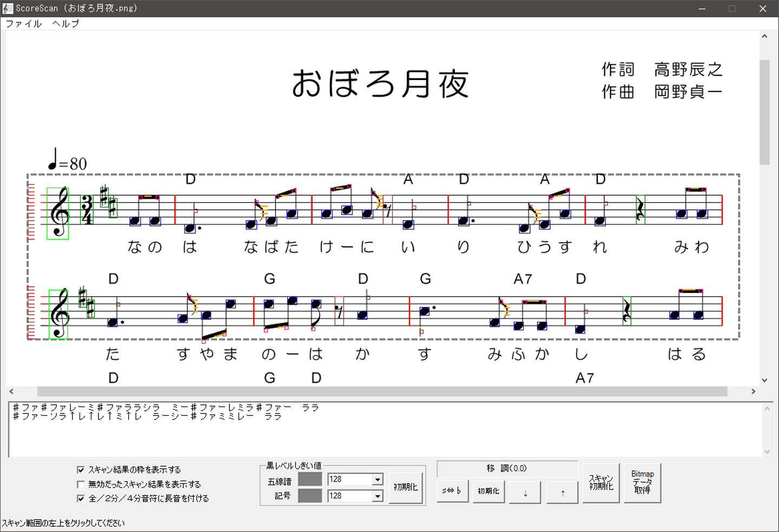Viewport: 779px width, 532px height.
Task: Transpose up with the ↑ button
Action: pos(563,493)
